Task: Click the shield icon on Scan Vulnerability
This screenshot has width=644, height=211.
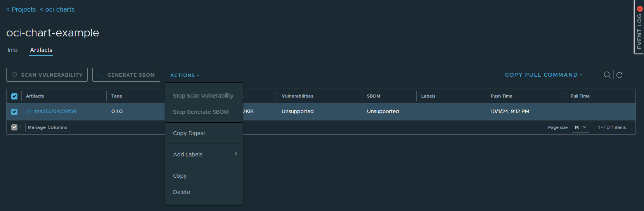Action: coord(14,75)
